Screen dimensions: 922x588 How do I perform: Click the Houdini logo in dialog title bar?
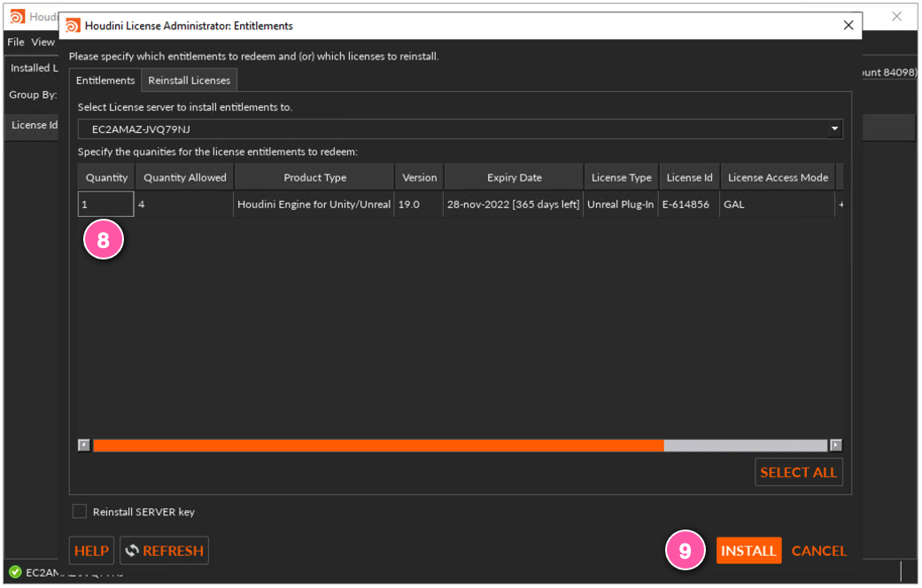pyautogui.click(x=73, y=26)
